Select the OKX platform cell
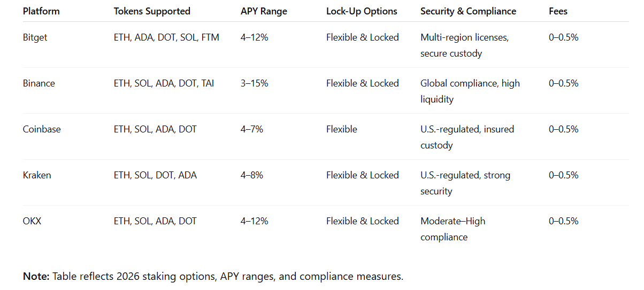The image size is (644, 290). (x=32, y=221)
